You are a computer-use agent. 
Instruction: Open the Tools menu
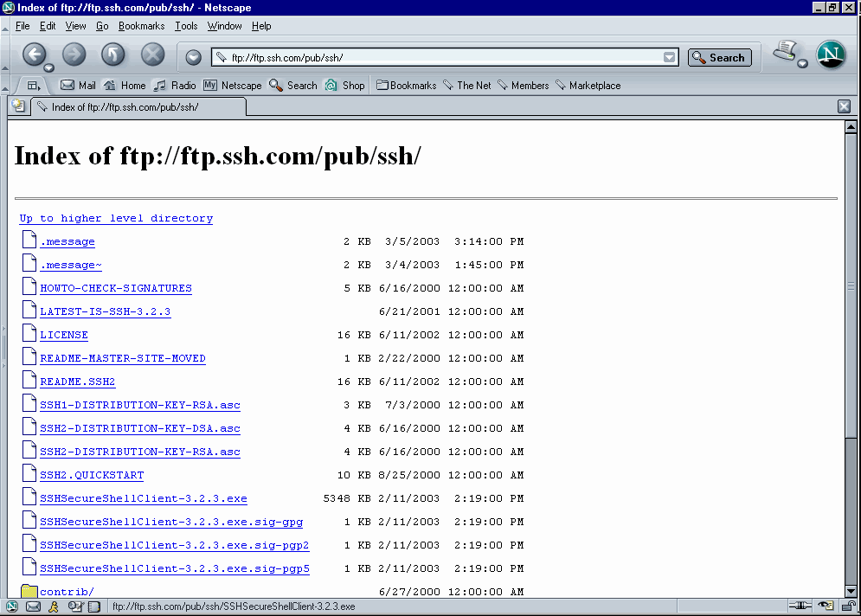(x=186, y=26)
